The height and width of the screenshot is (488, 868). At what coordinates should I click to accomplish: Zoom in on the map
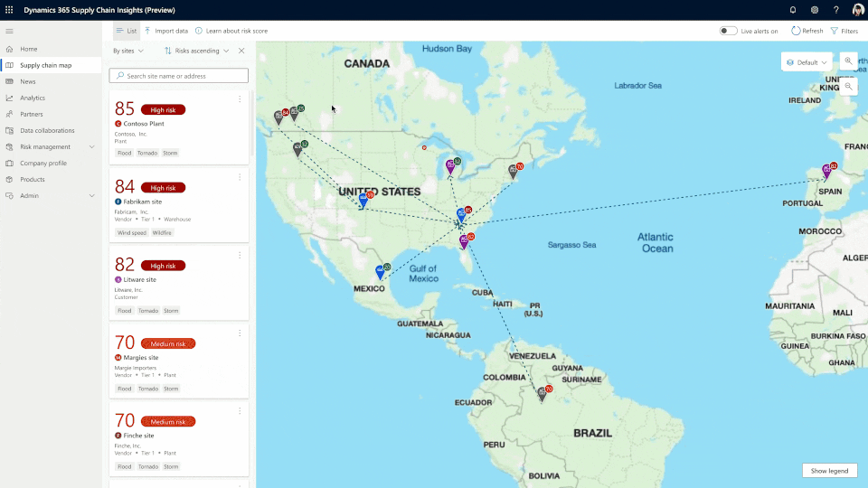tap(848, 61)
